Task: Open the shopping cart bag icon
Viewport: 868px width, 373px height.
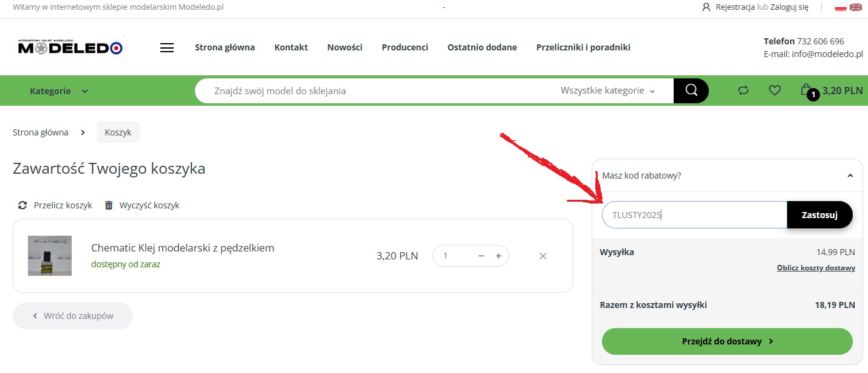Action: [x=805, y=91]
